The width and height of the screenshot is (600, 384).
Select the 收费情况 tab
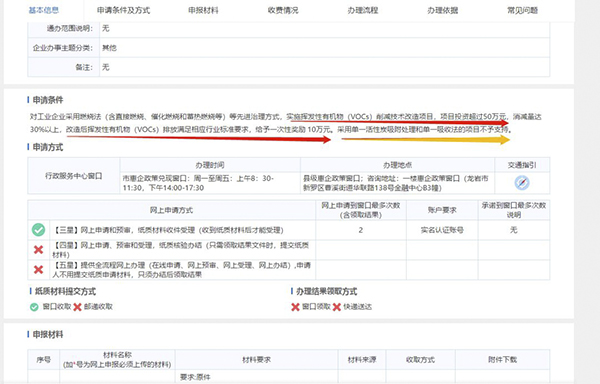[x=283, y=10]
